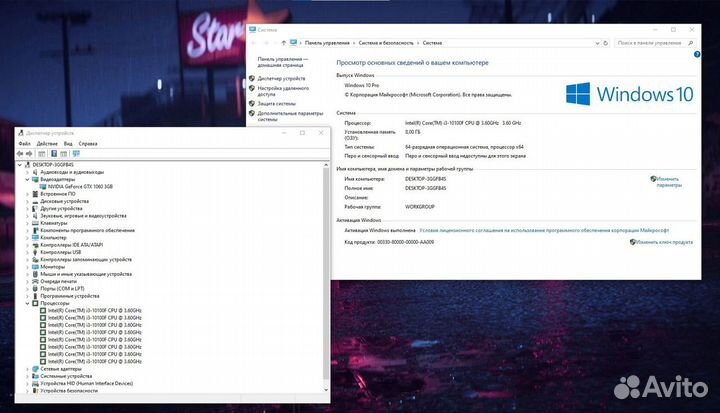Click WORKGROUP value in System window
This screenshot has width=720, height=413.
coord(419,207)
